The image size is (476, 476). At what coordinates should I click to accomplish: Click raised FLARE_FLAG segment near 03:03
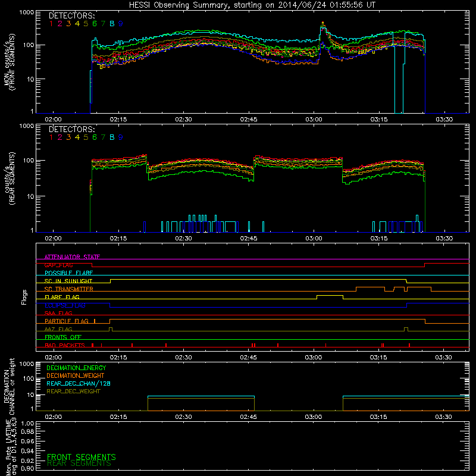click(330, 296)
